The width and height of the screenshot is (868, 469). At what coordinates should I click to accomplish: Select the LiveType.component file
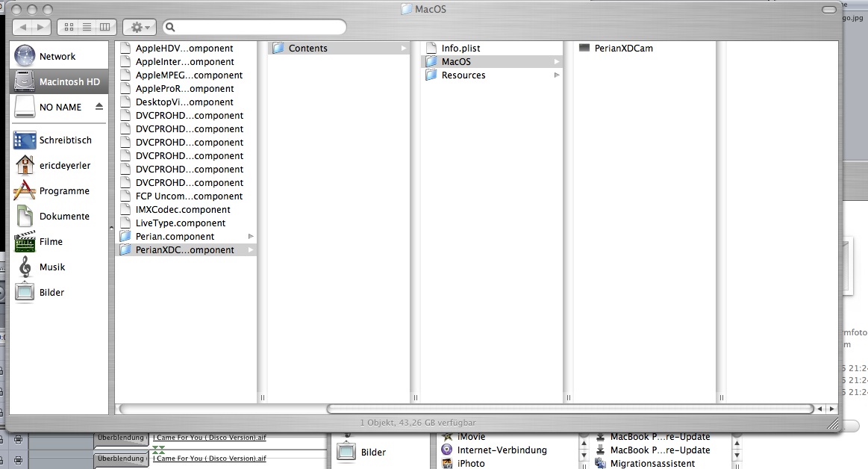pyautogui.click(x=180, y=223)
